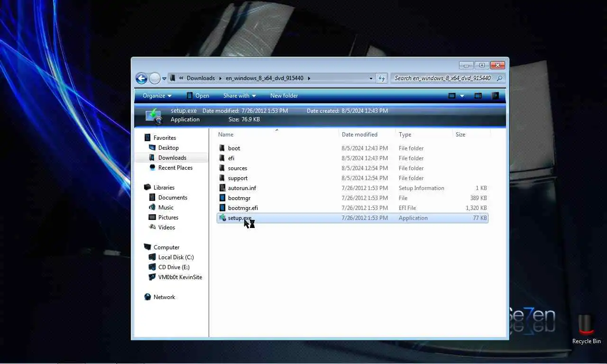Select Libraries in the navigation pane
This screenshot has height=364, width=607.
click(x=164, y=188)
